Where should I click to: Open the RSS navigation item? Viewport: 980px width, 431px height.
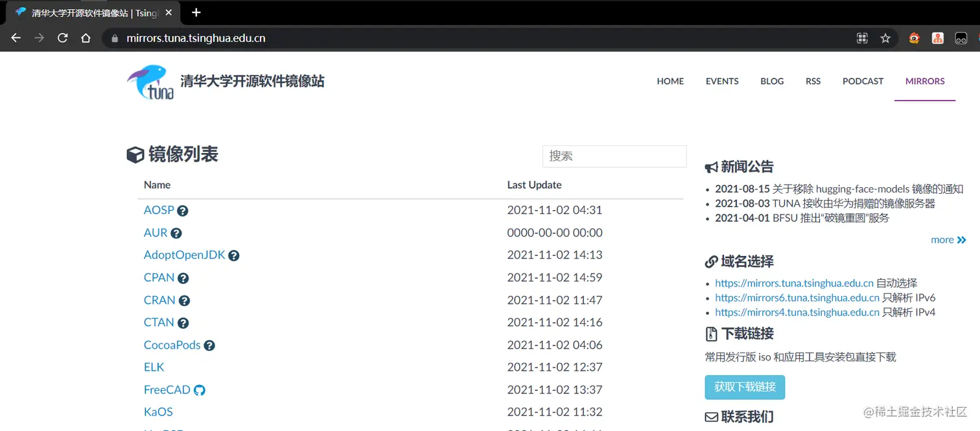coord(813,81)
